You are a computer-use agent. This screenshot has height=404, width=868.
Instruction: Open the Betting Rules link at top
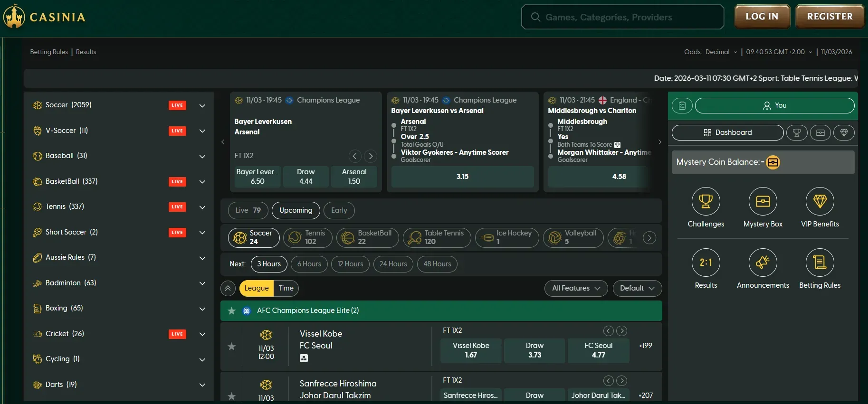pos(49,52)
